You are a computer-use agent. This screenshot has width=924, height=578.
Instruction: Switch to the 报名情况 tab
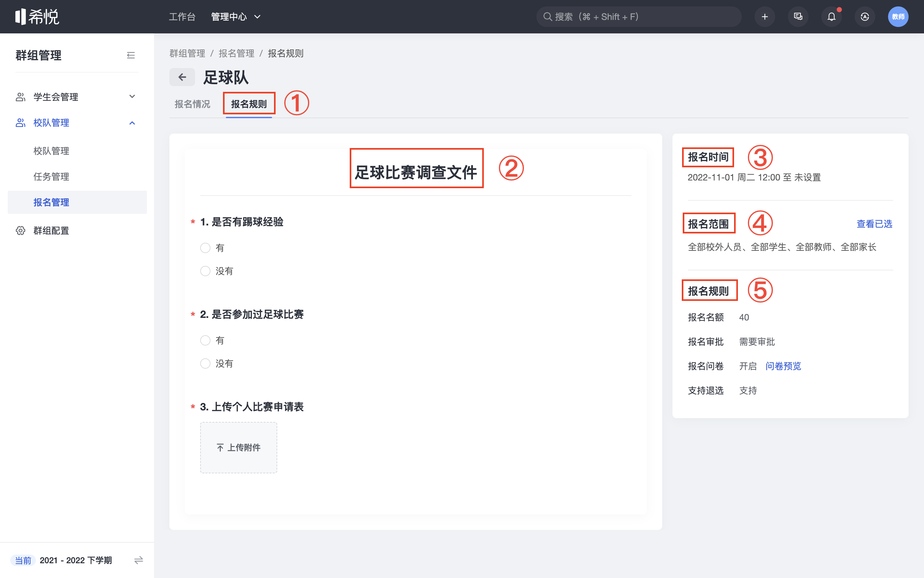193,104
